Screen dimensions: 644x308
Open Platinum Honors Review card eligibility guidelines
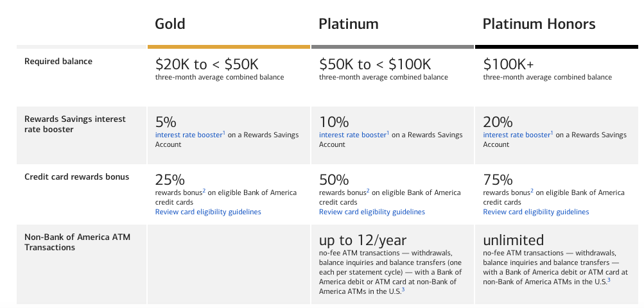535,212
